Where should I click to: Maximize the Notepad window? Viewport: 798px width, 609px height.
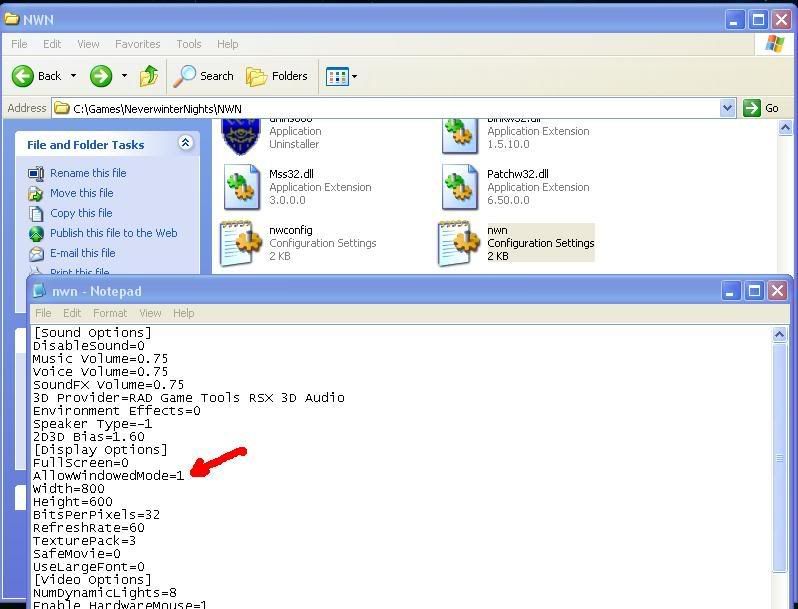tap(754, 291)
